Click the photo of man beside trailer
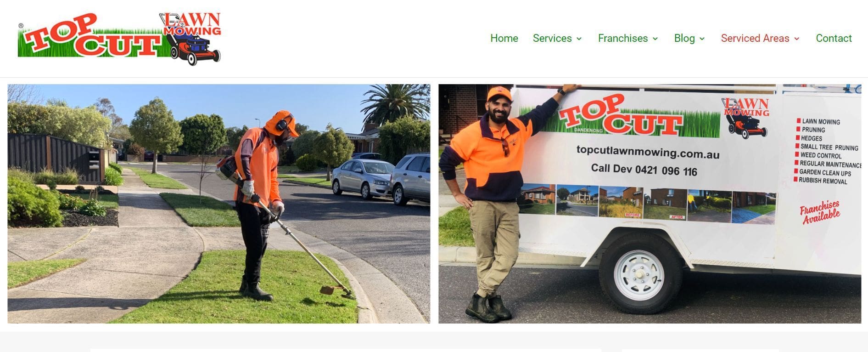Screen dimensions: 868x352 coord(650,204)
